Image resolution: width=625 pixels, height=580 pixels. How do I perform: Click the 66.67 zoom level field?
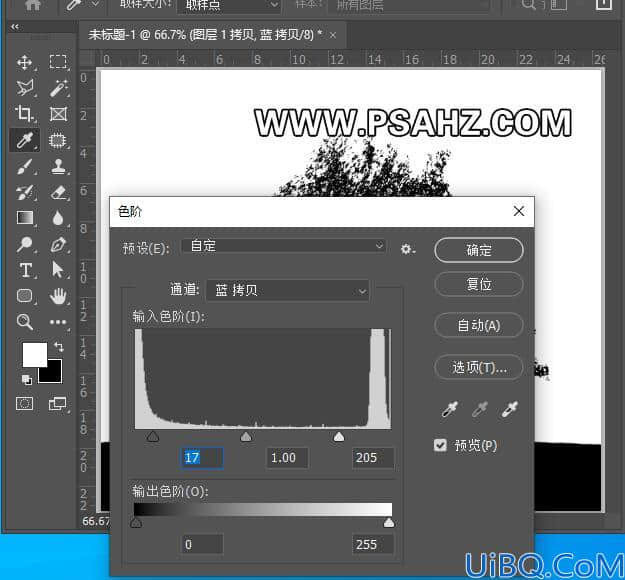click(96, 521)
